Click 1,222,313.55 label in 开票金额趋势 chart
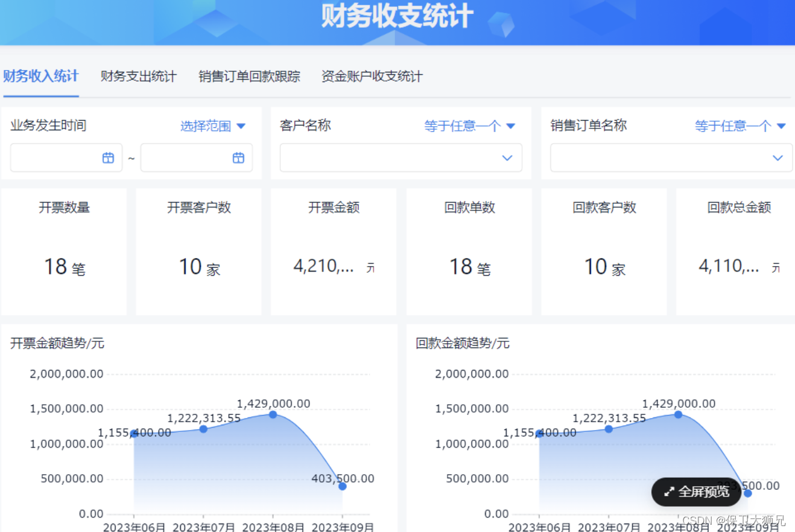Viewport: 795px width, 532px height. tap(204, 418)
